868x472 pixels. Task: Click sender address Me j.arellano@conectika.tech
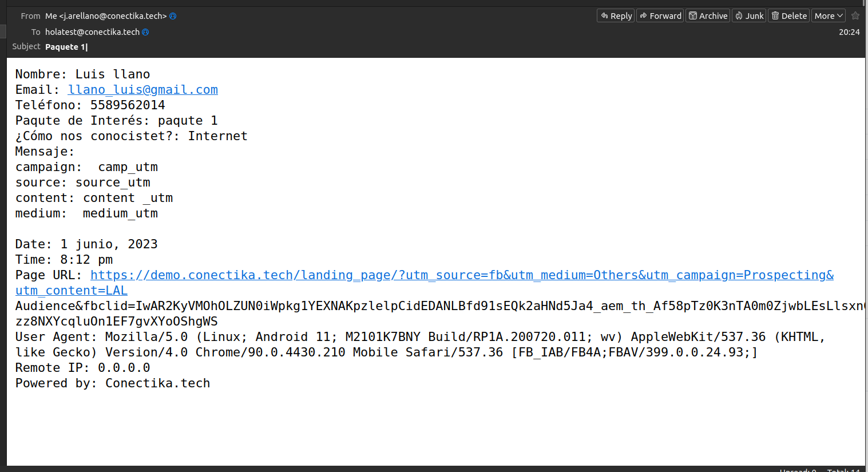[x=106, y=16]
